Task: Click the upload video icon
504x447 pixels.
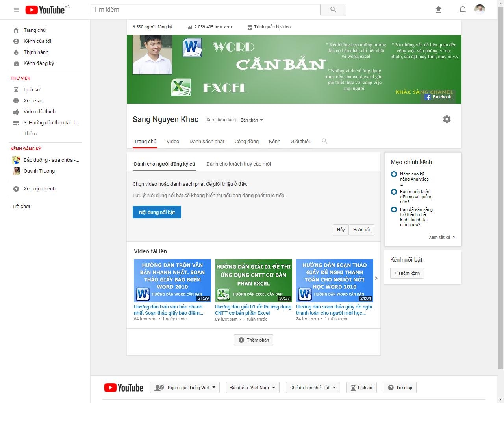Action: [x=439, y=9]
